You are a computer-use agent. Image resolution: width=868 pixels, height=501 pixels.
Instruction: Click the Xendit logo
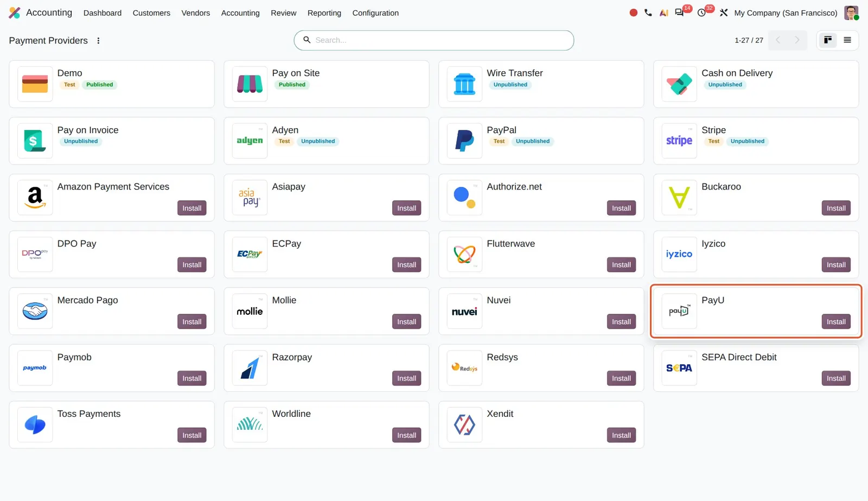tap(465, 424)
